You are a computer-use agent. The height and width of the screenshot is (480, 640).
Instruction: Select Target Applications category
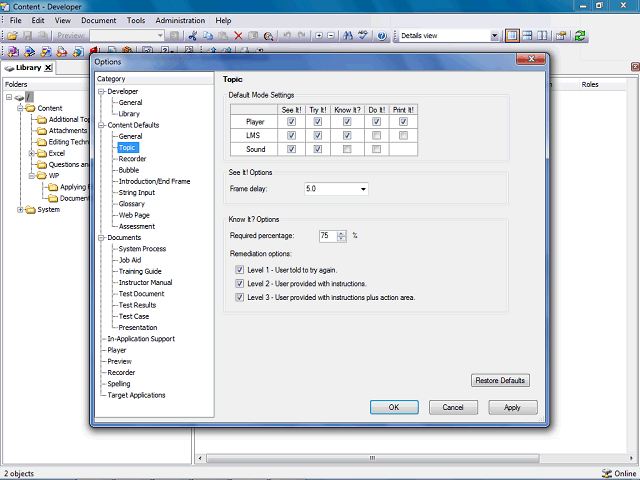coord(136,395)
